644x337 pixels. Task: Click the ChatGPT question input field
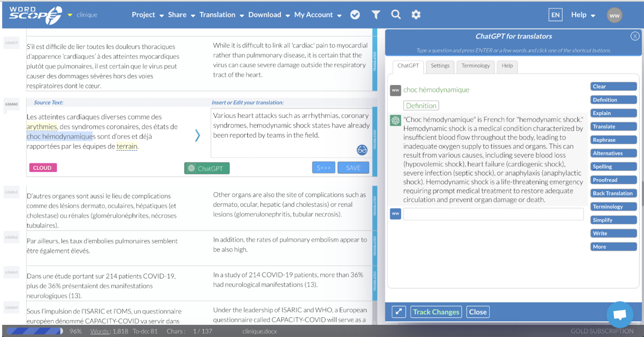pos(493,214)
